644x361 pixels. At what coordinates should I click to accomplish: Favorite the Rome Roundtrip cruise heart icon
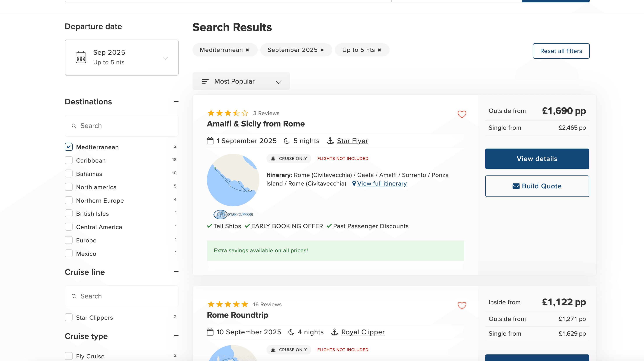tap(462, 305)
